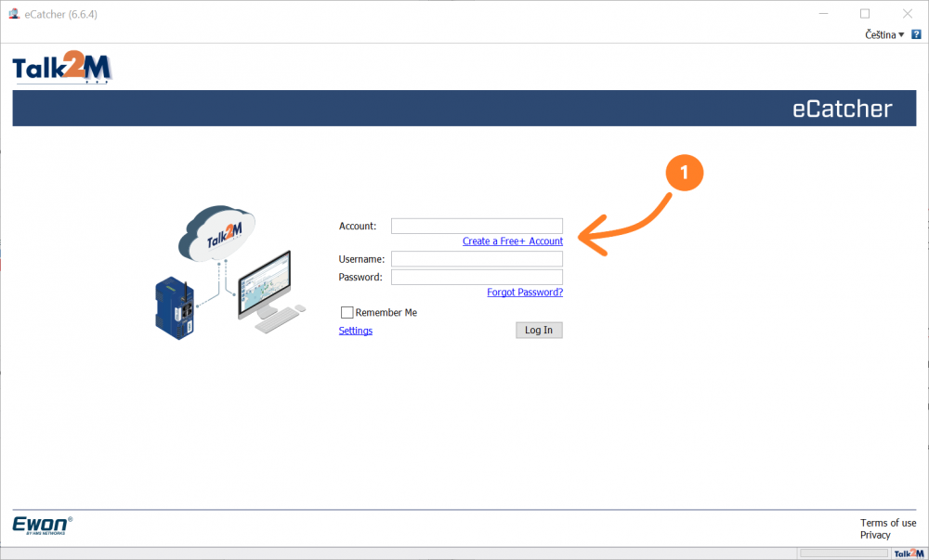The image size is (929, 560).
Task: Click the Talk2M cloud network illustration
Action: (x=230, y=273)
